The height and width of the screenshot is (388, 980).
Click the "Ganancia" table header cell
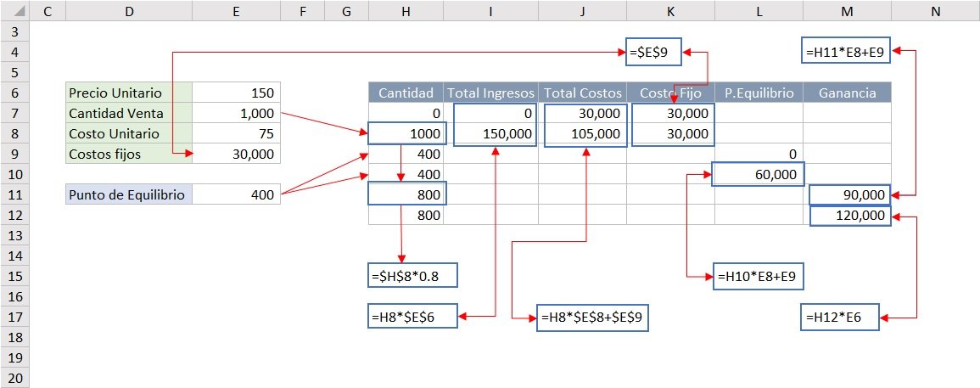pos(847,93)
